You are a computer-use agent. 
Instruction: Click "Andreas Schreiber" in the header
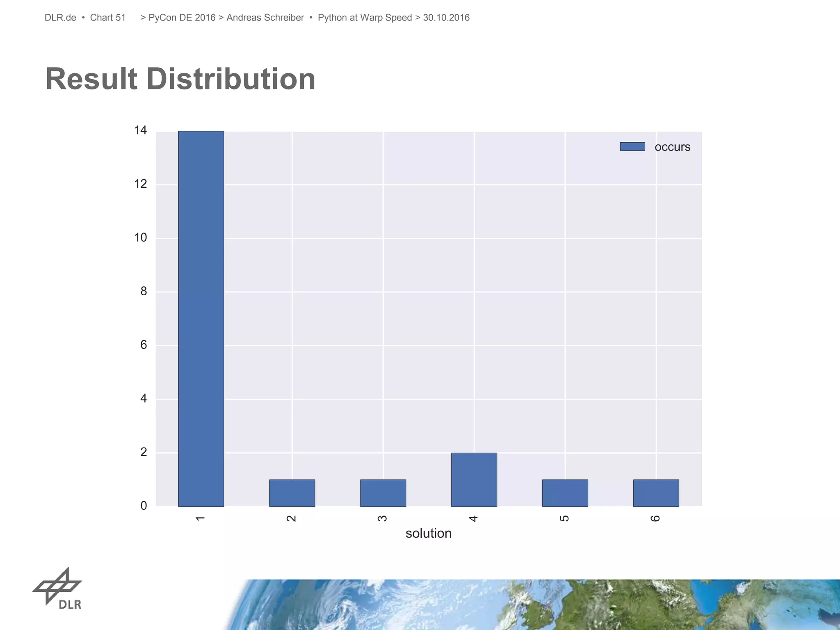[x=265, y=18]
